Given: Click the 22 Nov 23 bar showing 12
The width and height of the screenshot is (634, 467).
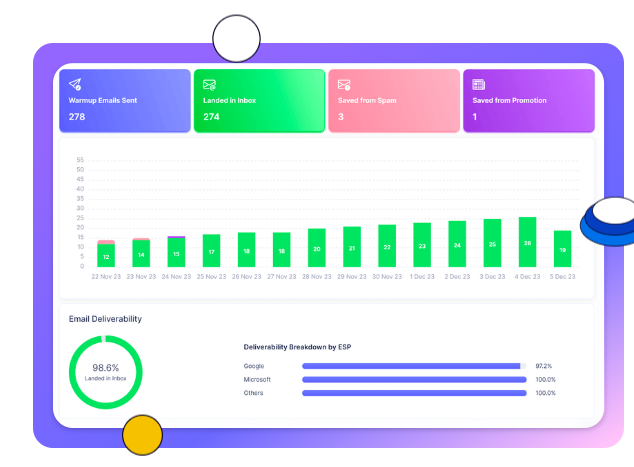Looking at the screenshot, I should [106, 256].
